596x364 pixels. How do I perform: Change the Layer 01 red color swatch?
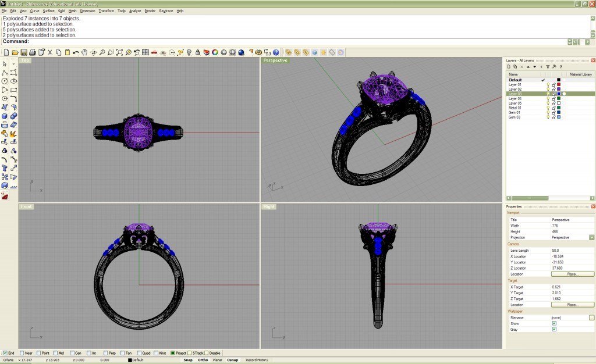click(x=559, y=85)
